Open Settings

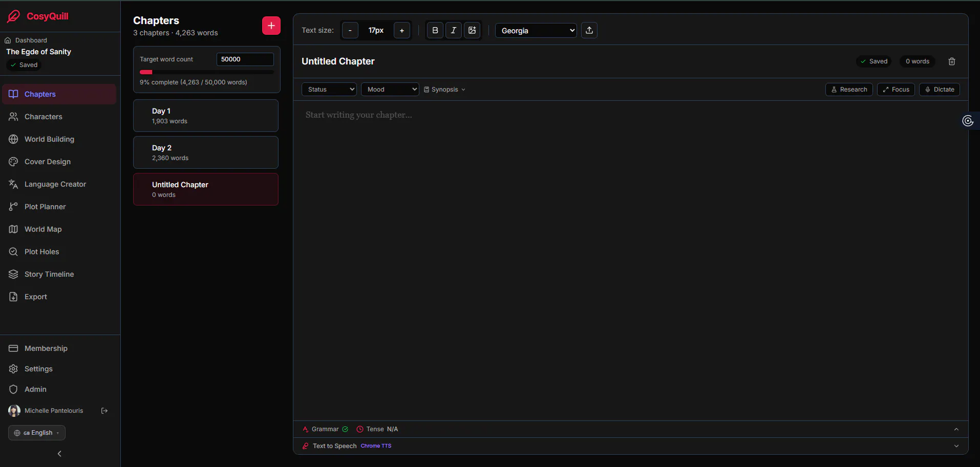tap(59, 369)
